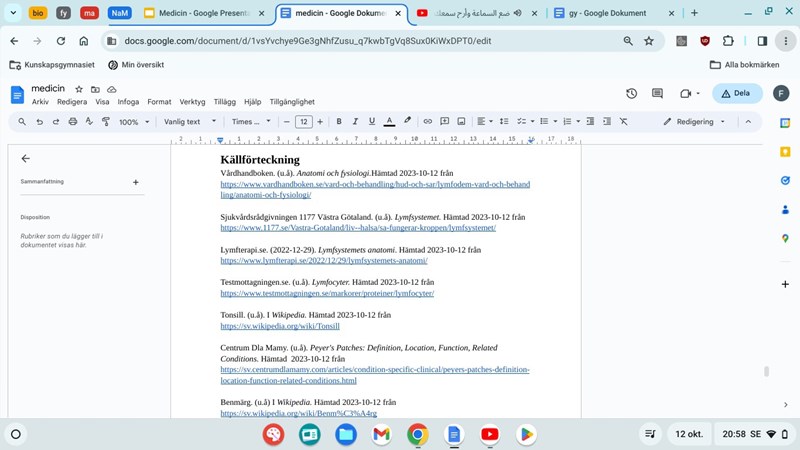The height and width of the screenshot is (450, 800).
Task: Toggle italic formatting
Action: point(355,121)
